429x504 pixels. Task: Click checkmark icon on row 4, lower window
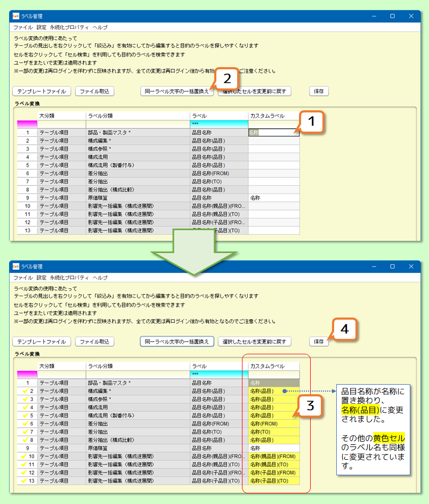[25, 407]
